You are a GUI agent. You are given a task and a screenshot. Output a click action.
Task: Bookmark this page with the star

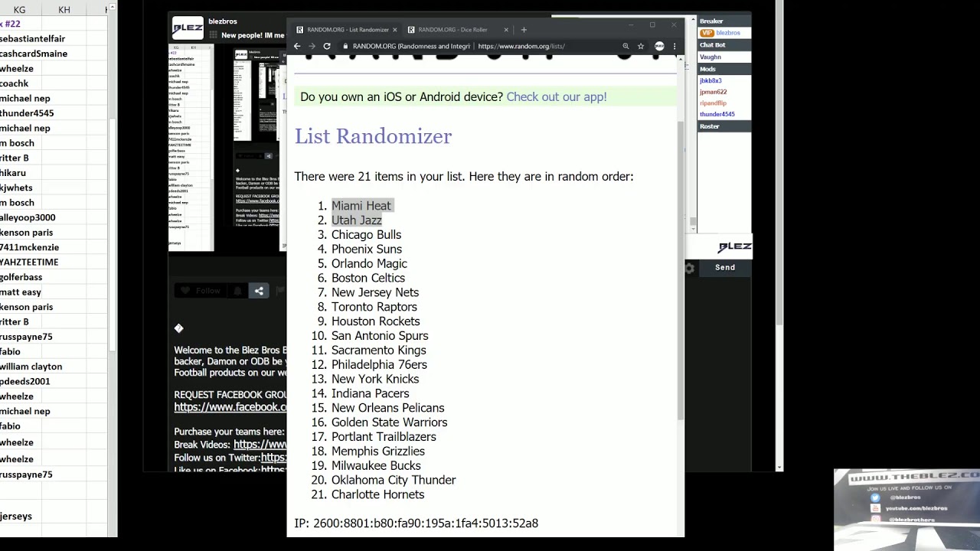[x=641, y=46]
